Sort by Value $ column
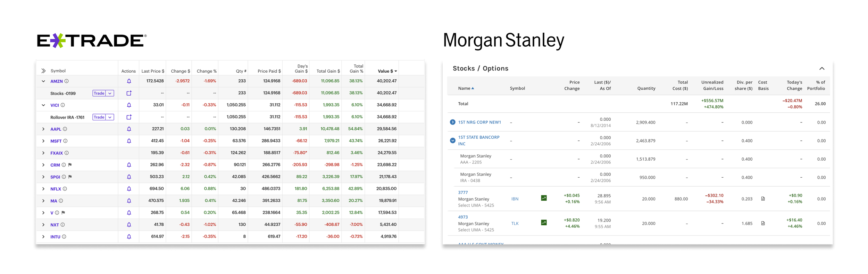This screenshot has width=868, height=274. pos(387,71)
